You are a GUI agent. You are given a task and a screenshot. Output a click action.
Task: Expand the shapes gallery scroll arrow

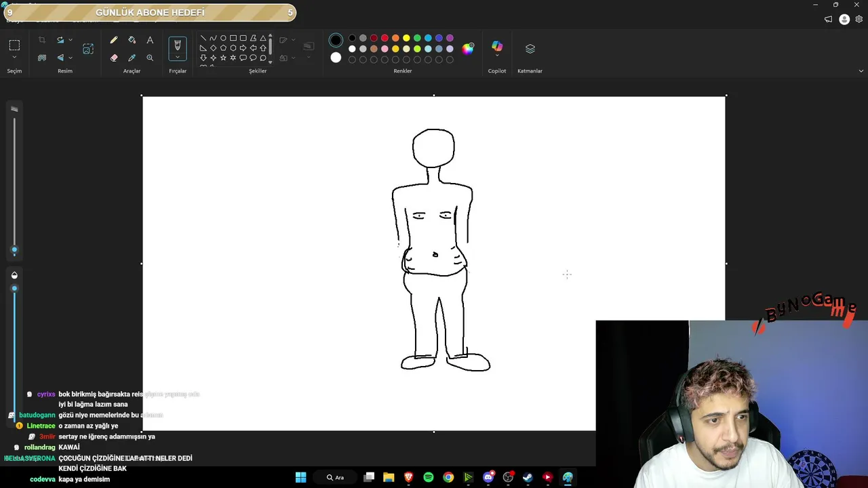point(271,62)
